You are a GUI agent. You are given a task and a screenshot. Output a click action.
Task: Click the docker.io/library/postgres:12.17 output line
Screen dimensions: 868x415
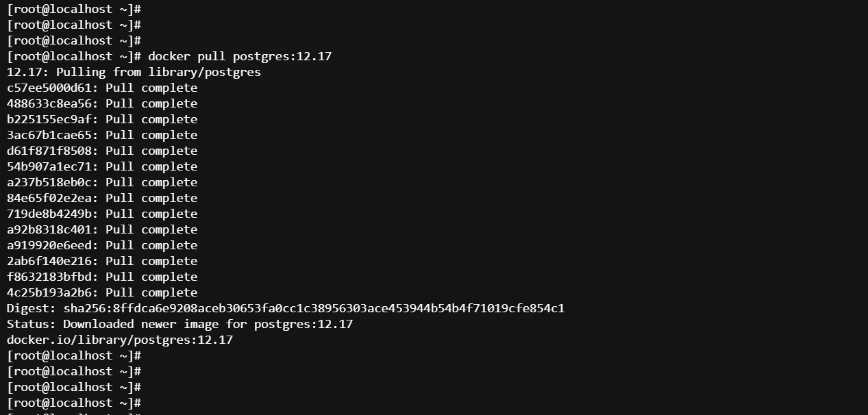(120, 340)
